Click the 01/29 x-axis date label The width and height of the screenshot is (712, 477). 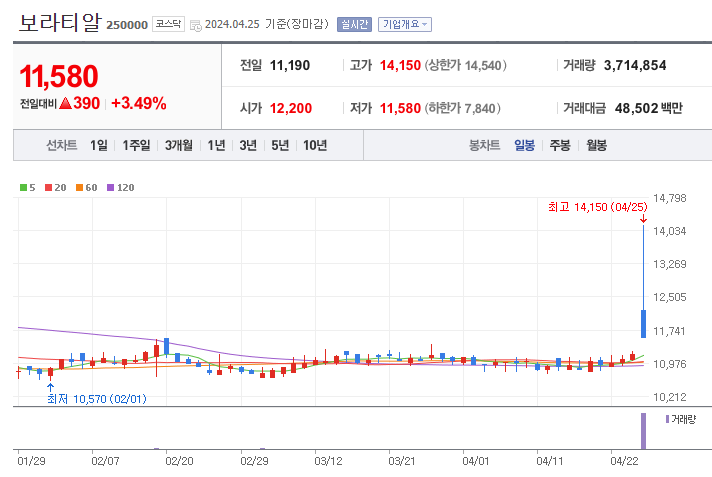click(31, 461)
